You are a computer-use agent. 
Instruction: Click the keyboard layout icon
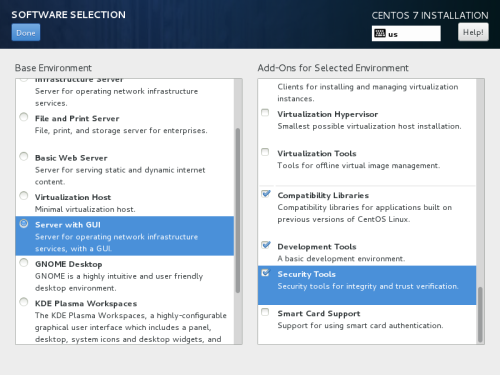point(380,33)
